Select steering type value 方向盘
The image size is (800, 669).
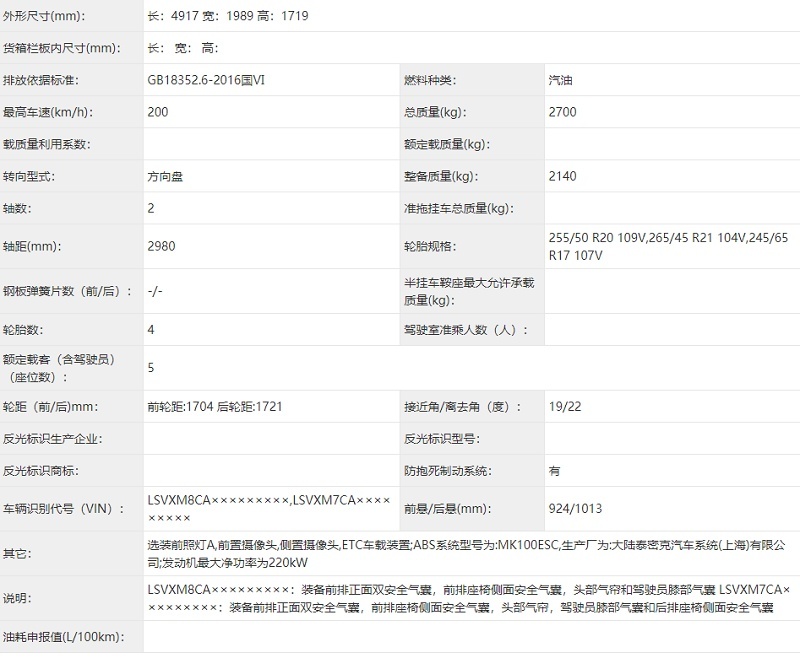[165, 177]
